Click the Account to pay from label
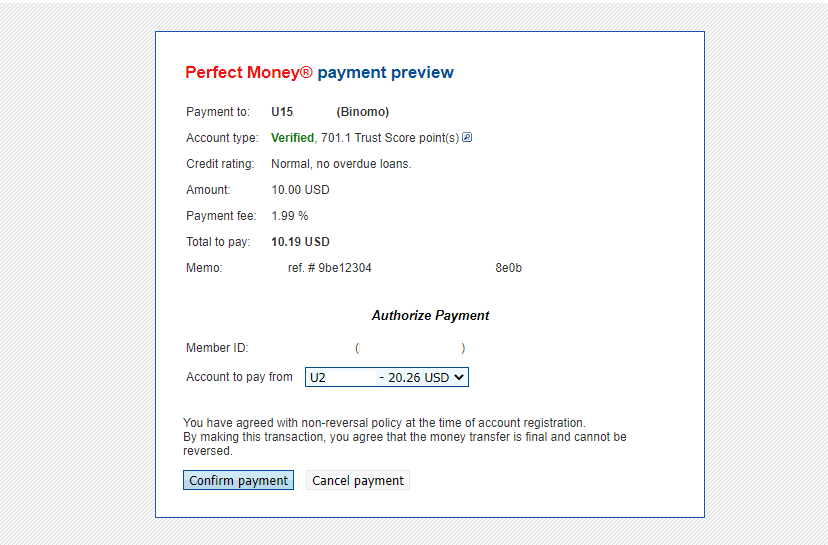 (x=239, y=377)
